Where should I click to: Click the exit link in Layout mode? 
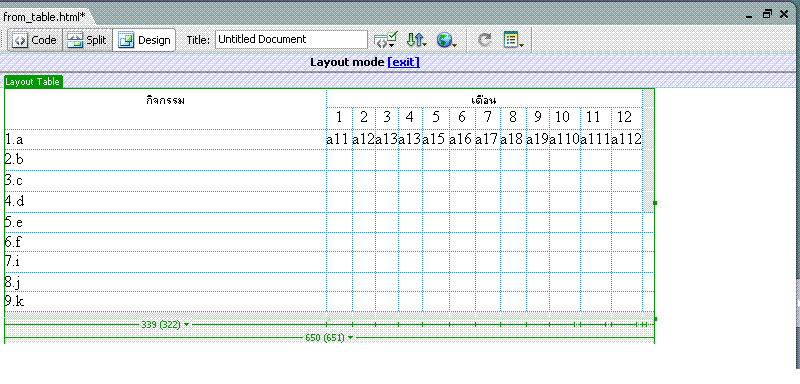coord(404,62)
